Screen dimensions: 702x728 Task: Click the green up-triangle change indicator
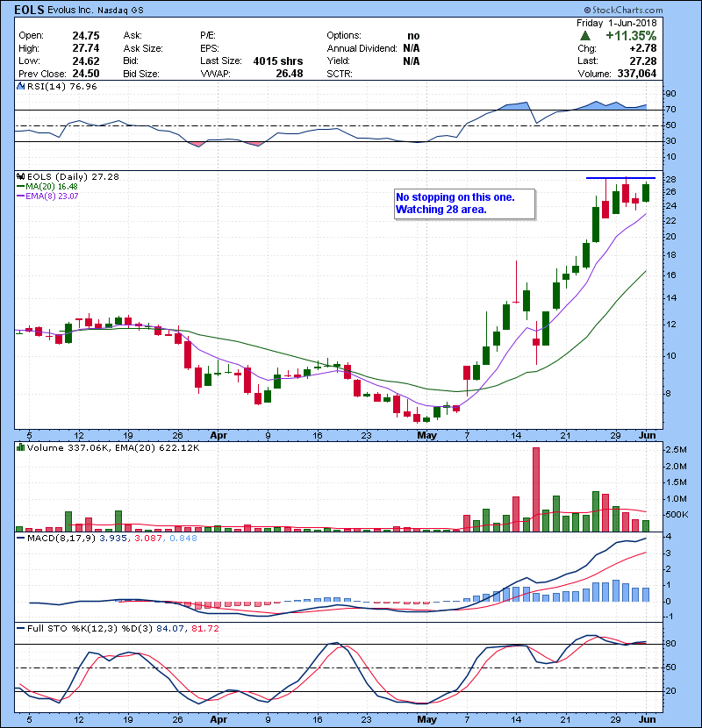click(x=585, y=36)
